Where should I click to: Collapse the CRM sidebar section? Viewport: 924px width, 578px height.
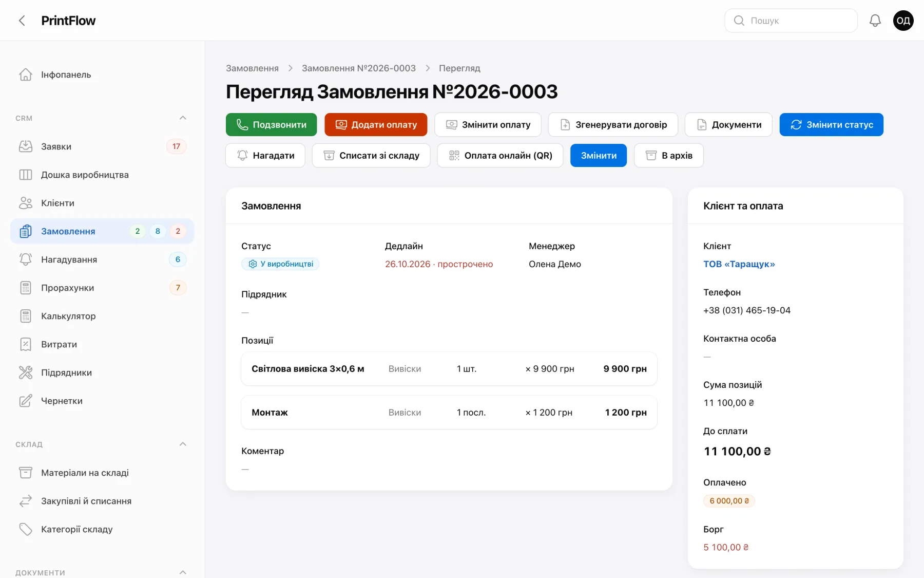tap(183, 118)
